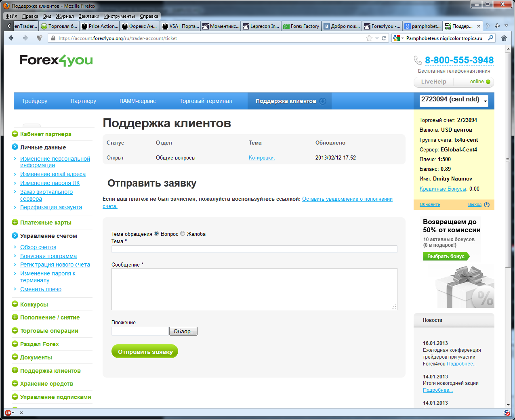Select the Вопрос radio button
The width and height of the screenshot is (515, 420).
156,233
